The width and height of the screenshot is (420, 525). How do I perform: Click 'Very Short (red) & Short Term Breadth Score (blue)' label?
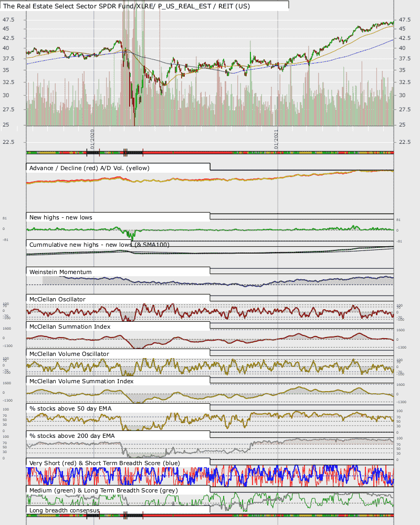click(104, 463)
